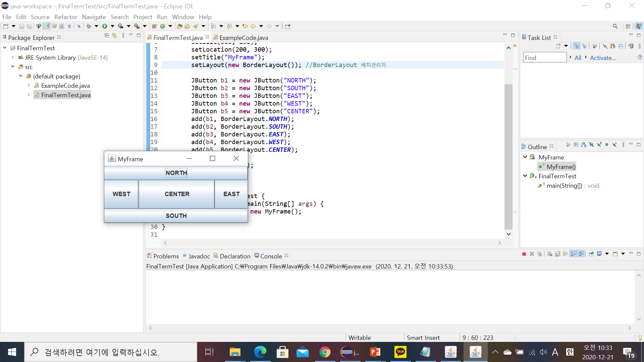Click the Debug bug icon
Screen dimensions: 644x362
point(89,26)
